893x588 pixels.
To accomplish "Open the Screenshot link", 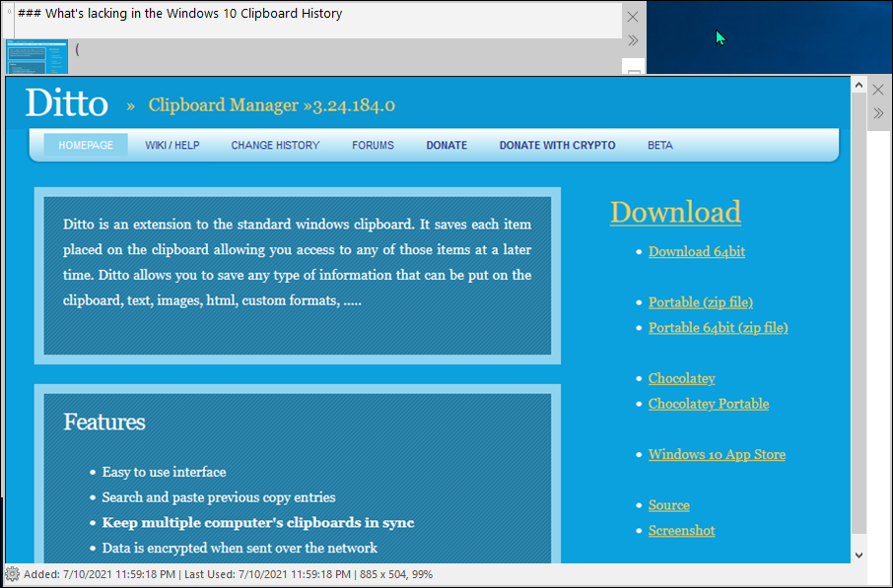I will click(681, 531).
